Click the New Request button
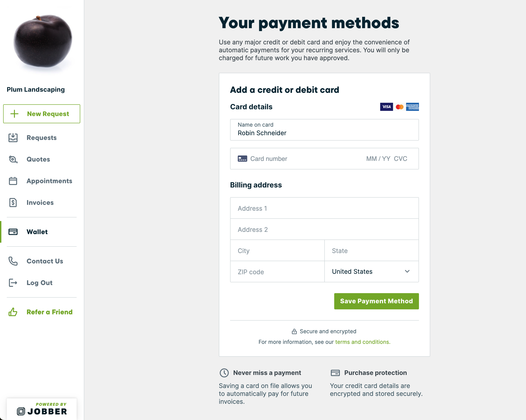Image resolution: width=526 pixels, height=420 pixels. tap(42, 114)
